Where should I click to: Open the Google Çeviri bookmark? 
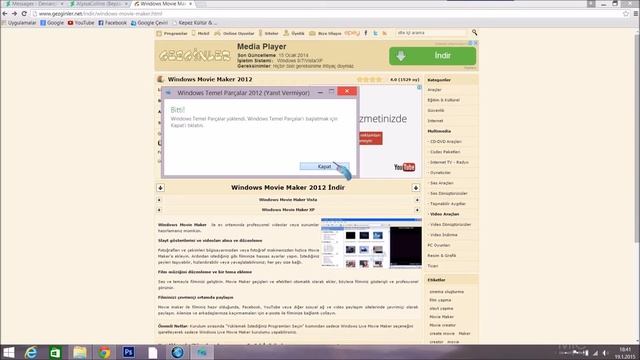tap(149, 23)
